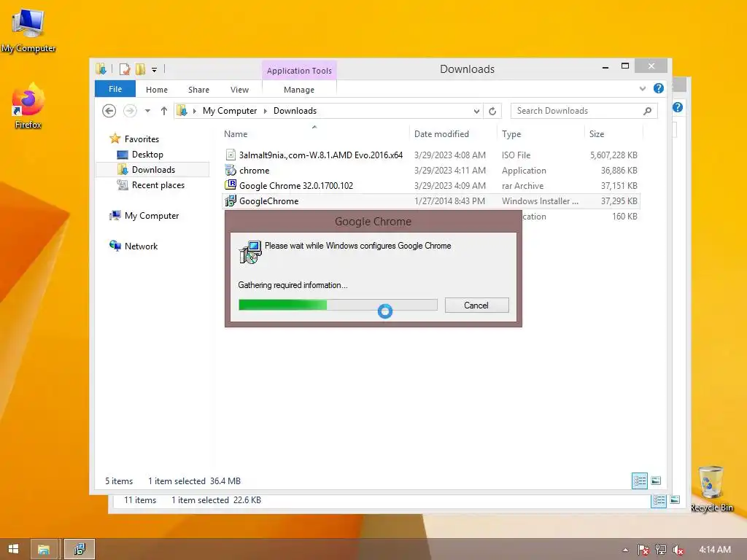
Task: Expand the address bar history dropdown
Action: pyautogui.click(x=476, y=111)
